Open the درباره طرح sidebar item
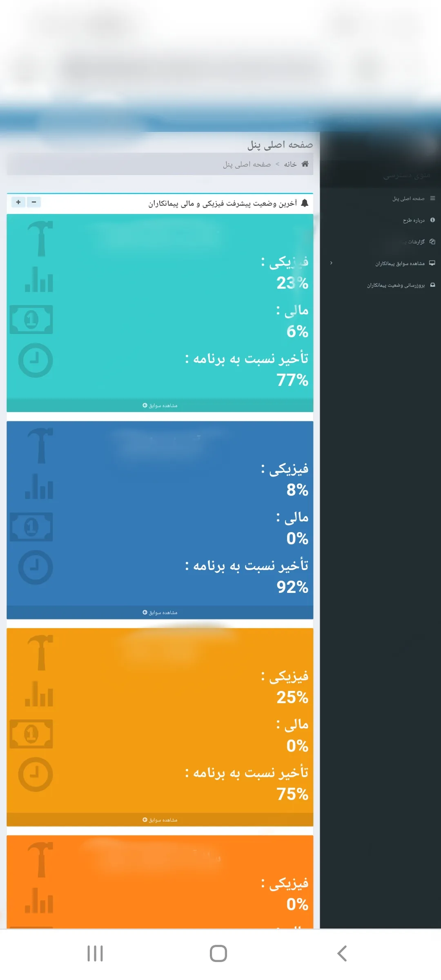 click(413, 220)
